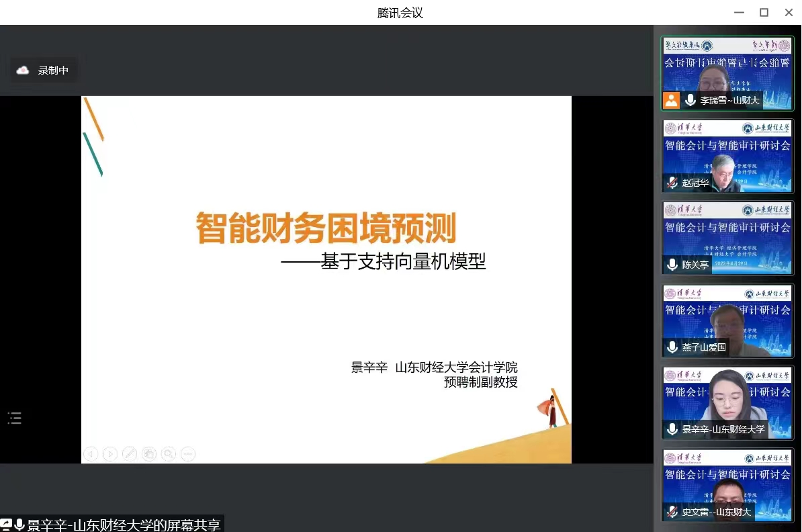802x532 pixels.
Task: Advance with the next slide arrow button
Action: (x=110, y=455)
